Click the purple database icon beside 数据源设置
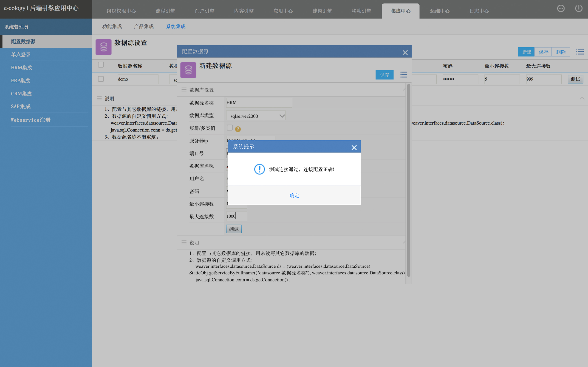This screenshot has width=588, height=367. pyautogui.click(x=104, y=47)
